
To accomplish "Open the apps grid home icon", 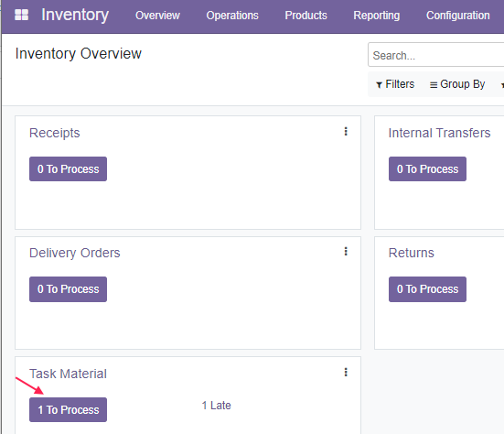I will coord(22,15).
